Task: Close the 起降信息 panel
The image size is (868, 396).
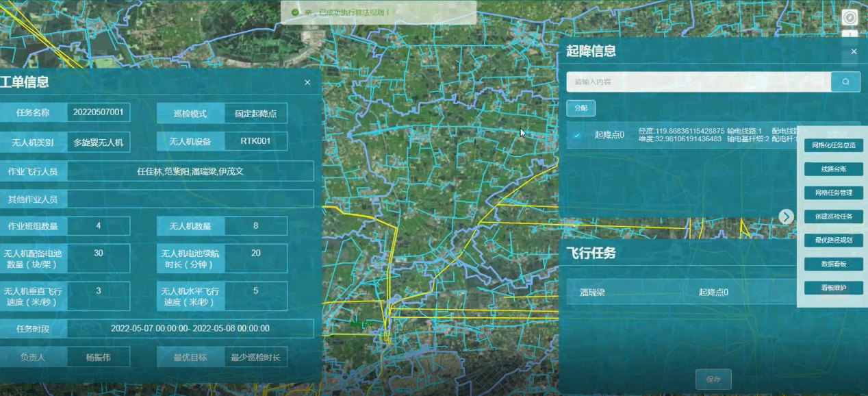Action: click(x=854, y=51)
